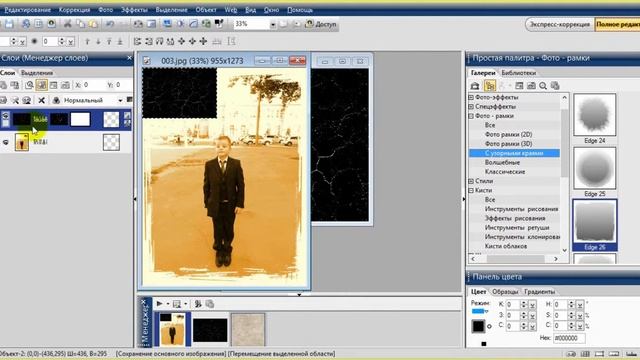Toggle the highlighted thumbnail view button in Layers
640x360 pixels.
(41, 85)
